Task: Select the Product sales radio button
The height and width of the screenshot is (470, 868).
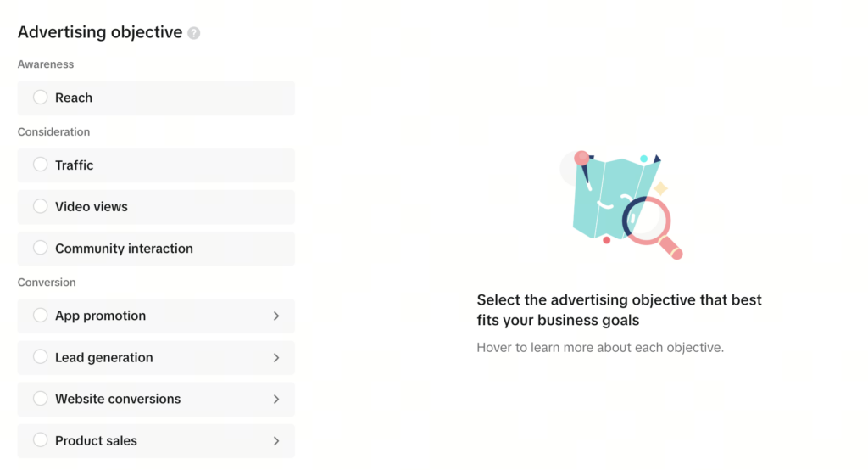Action: [41, 440]
